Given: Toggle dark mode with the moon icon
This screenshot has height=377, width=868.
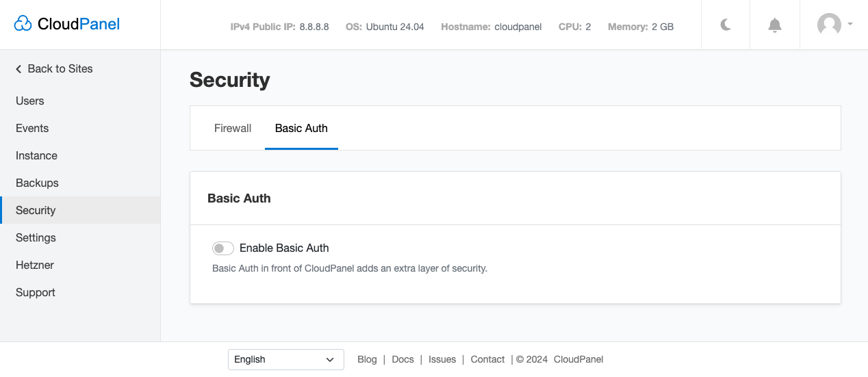Looking at the screenshot, I should (726, 25).
